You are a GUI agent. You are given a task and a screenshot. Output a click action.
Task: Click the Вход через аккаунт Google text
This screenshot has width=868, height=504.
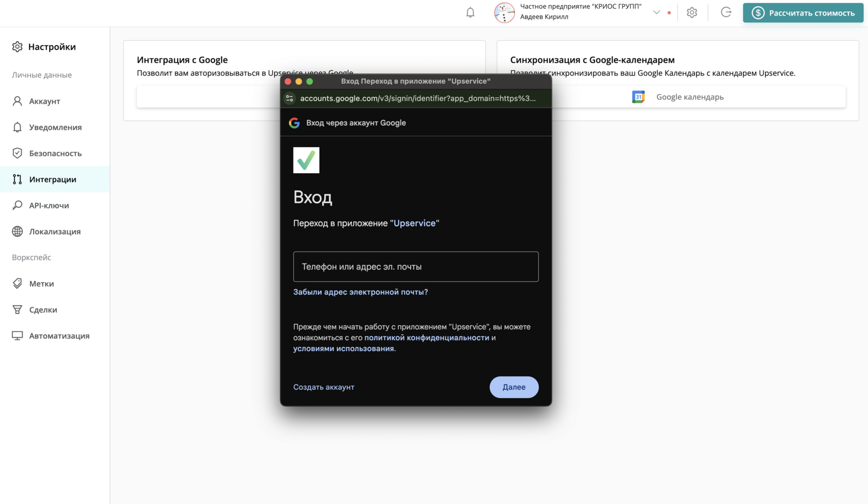pos(356,123)
